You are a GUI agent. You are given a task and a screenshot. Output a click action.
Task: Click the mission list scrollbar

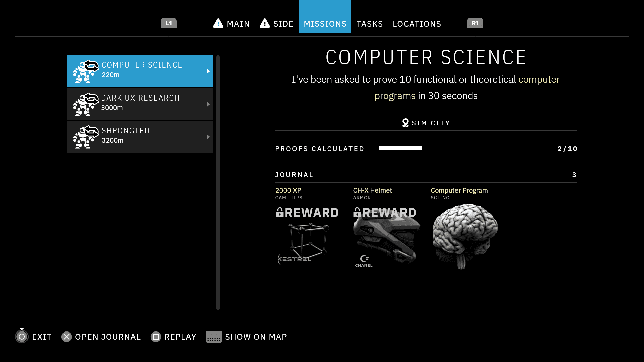tap(218, 183)
